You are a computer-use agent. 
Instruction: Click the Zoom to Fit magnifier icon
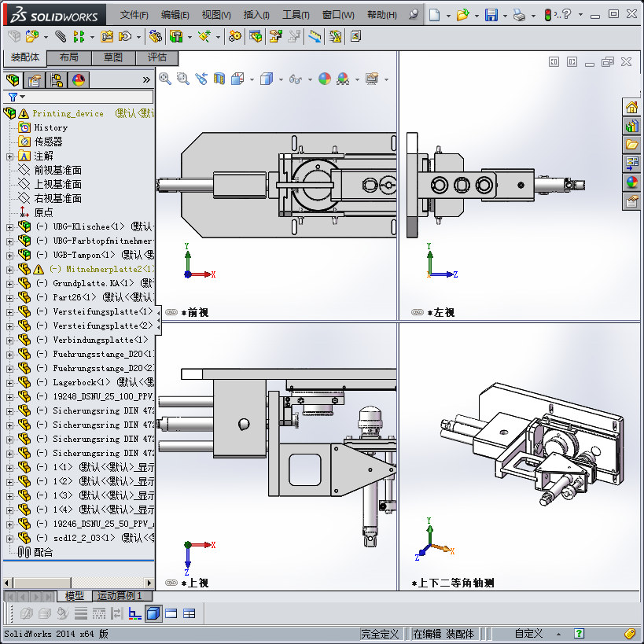(x=165, y=79)
